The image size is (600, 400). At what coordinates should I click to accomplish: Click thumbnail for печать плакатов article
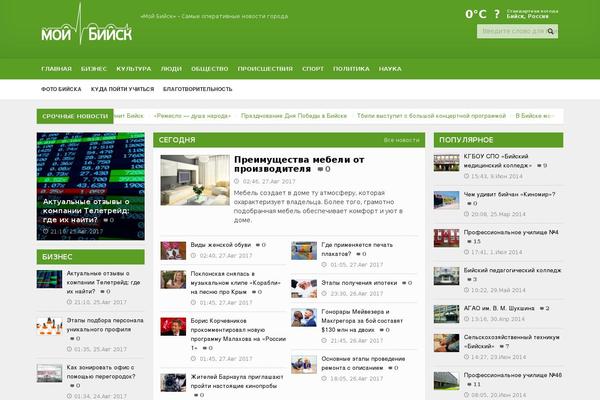pyautogui.click(x=304, y=251)
